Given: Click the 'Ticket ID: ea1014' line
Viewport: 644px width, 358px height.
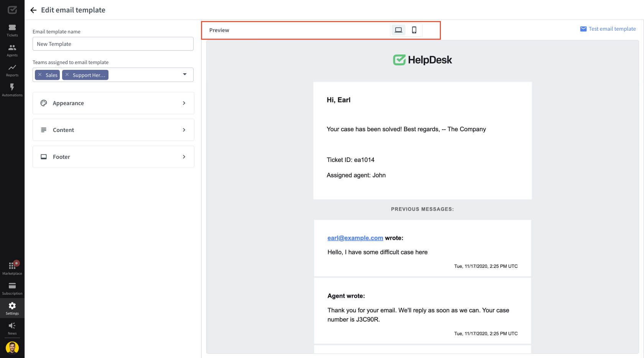Looking at the screenshot, I should tap(350, 160).
